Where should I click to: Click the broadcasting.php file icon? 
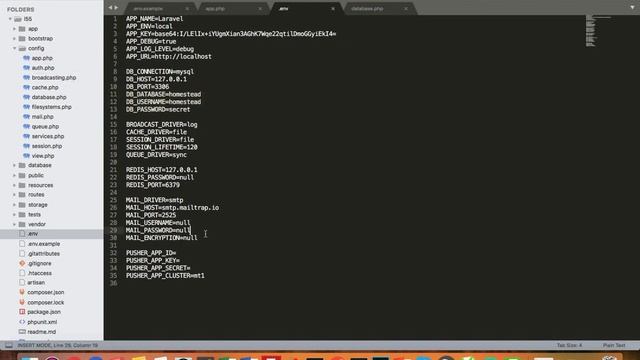point(27,78)
